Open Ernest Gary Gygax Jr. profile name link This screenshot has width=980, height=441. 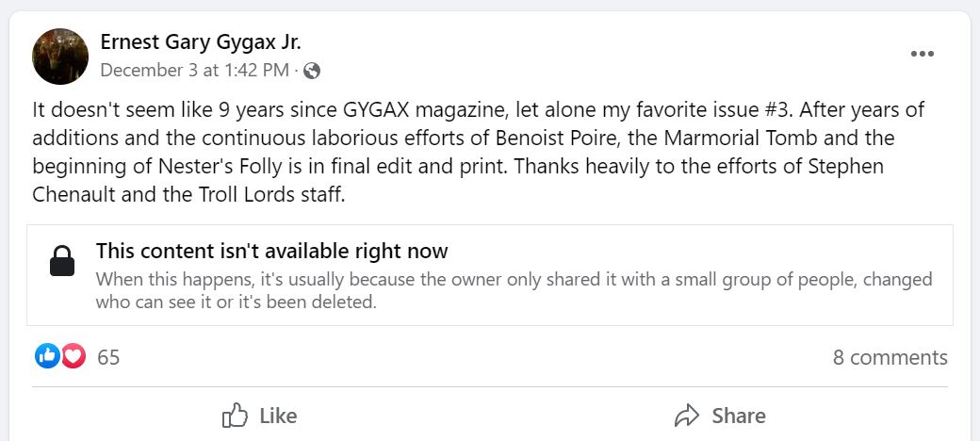tap(200, 42)
